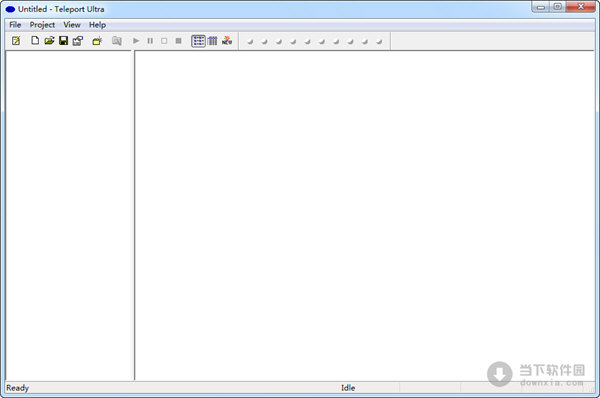Click the yellow folder with spark icon
This screenshot has width=600, height=398.
pyautogui.click(x=97, y=41)
